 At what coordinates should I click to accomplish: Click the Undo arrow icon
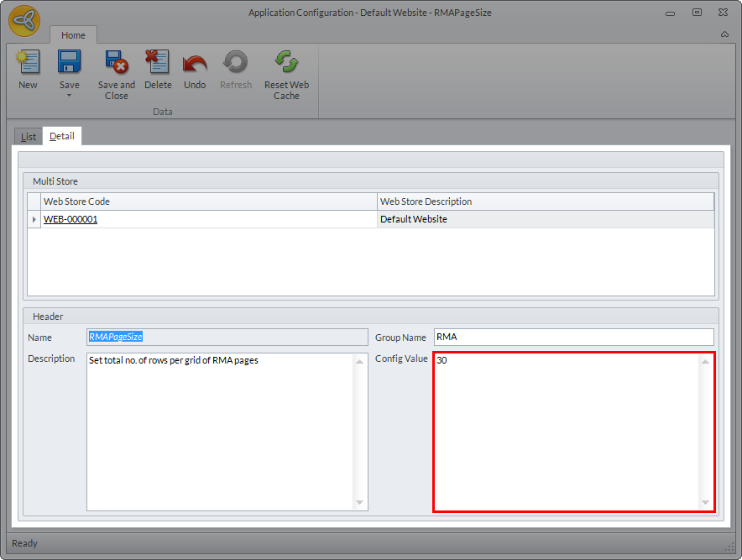(195, 63)
